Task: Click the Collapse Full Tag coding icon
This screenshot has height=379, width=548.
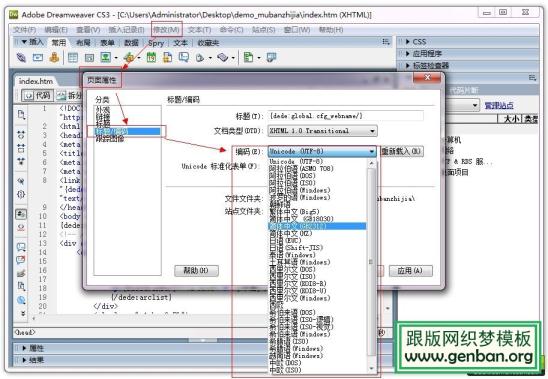Action: [21, 134]
